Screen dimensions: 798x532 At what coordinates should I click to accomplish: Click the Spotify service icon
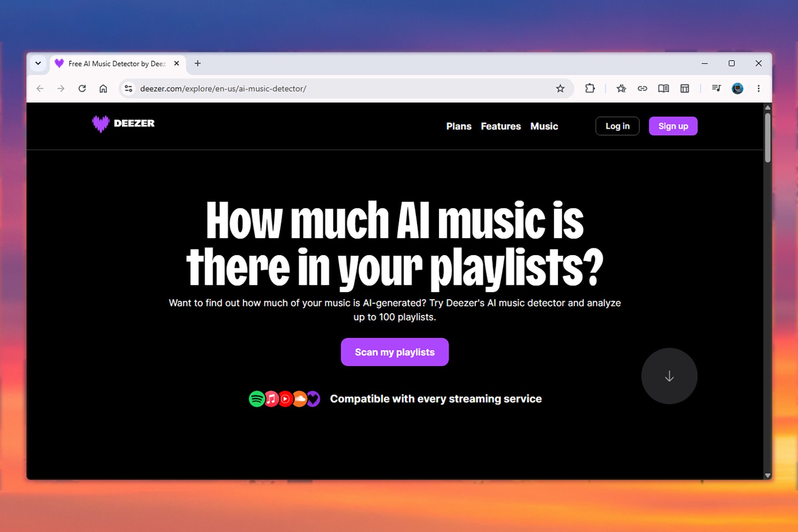257,399
